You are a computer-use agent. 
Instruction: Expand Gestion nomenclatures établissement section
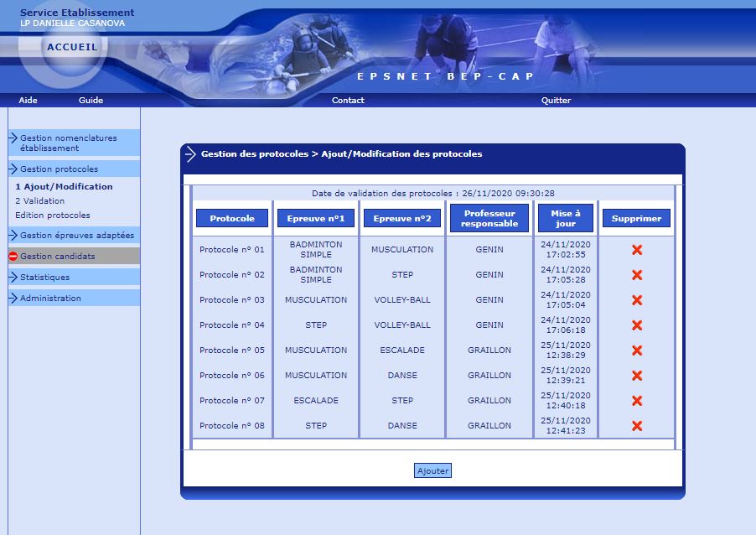point(75,143)
